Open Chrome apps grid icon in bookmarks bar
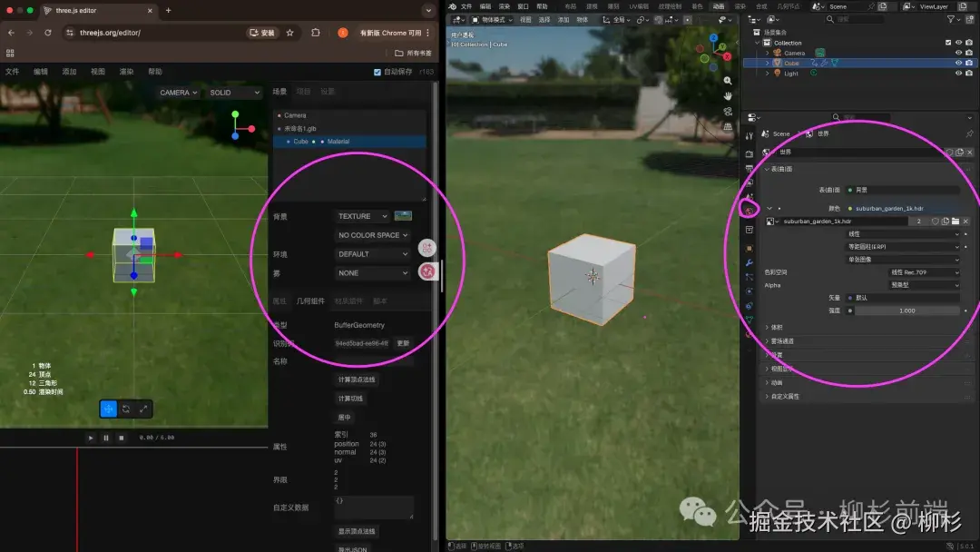This screenshot has height=552, width=980. (10, 54)
